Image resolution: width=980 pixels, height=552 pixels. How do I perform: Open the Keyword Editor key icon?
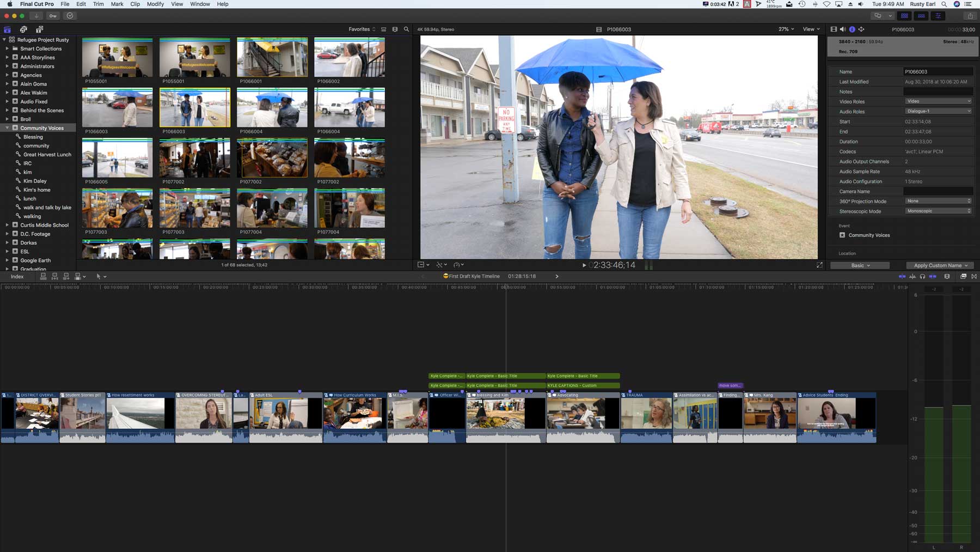coord(53,16)
